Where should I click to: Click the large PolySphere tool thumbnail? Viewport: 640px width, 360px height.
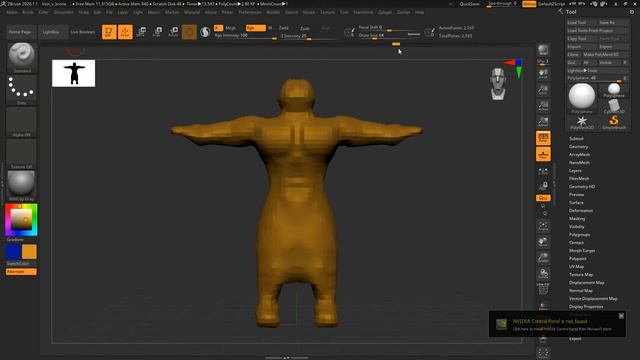582,98
